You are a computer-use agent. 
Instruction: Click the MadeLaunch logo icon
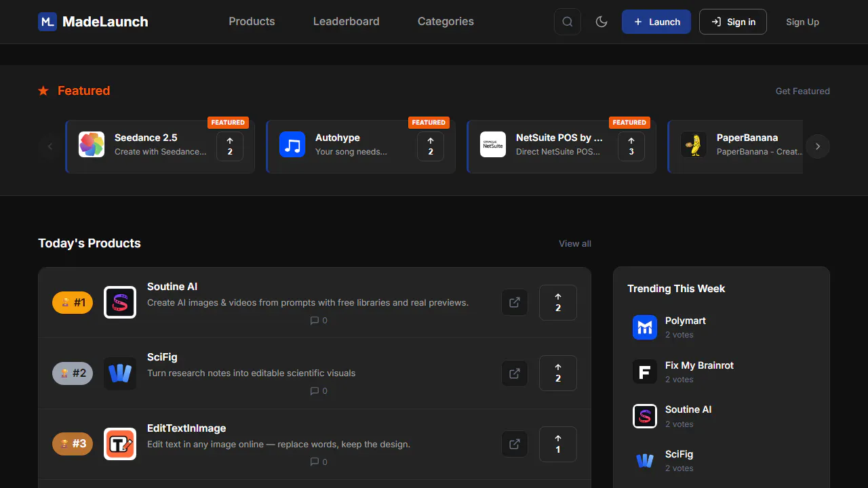pos(47,22)
